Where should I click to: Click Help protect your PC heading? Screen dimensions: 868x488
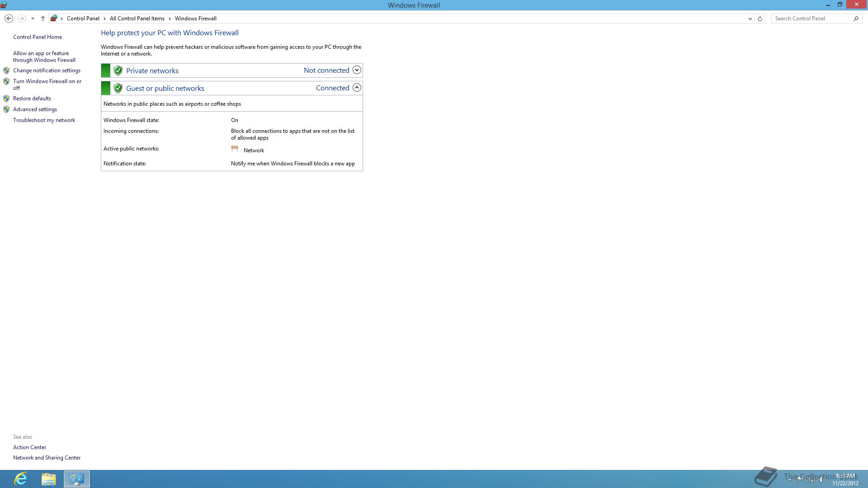pos(170,33)
